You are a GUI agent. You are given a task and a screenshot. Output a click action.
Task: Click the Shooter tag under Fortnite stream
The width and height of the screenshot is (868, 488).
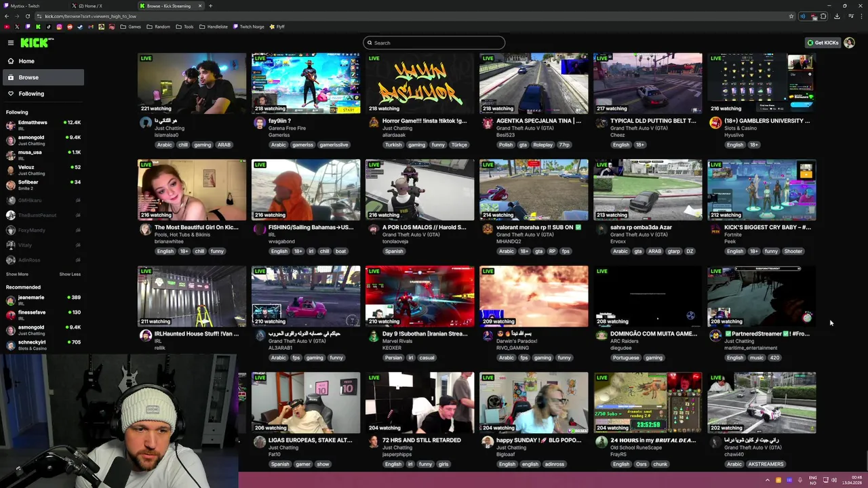[793, 251]
